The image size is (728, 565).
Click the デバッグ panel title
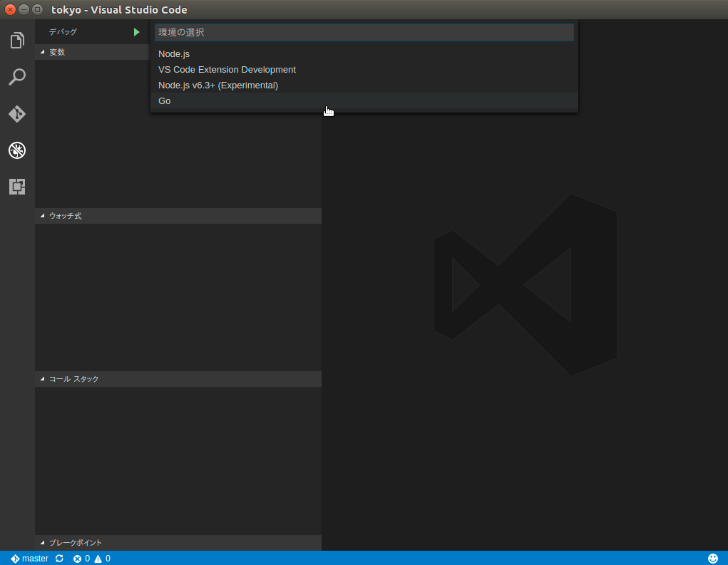coord(63,32)
